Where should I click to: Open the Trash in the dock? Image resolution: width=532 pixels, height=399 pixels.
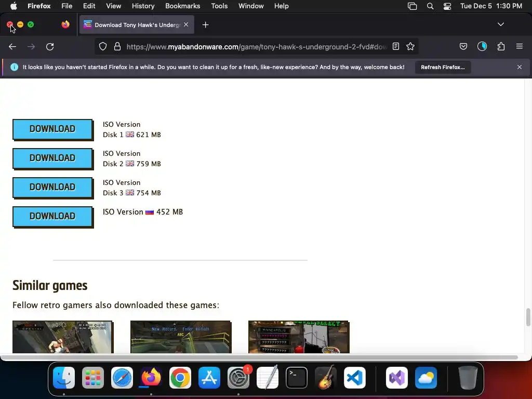click(x=468, y=378)
